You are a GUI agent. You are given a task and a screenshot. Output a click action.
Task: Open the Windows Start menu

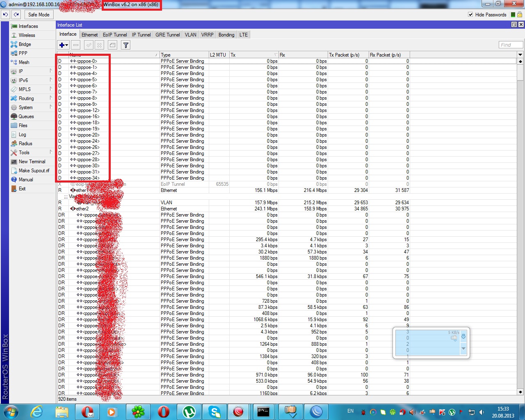[x=10, y=411]
